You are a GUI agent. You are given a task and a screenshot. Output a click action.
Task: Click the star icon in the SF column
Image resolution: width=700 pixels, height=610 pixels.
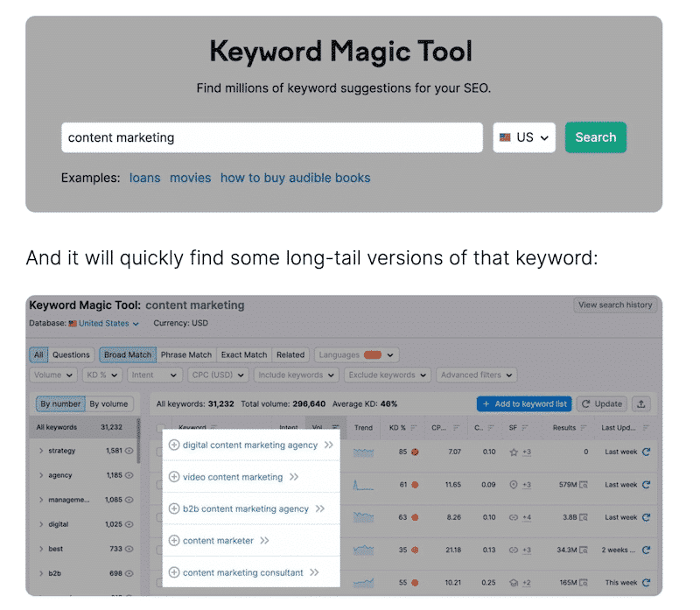(513, 452)
